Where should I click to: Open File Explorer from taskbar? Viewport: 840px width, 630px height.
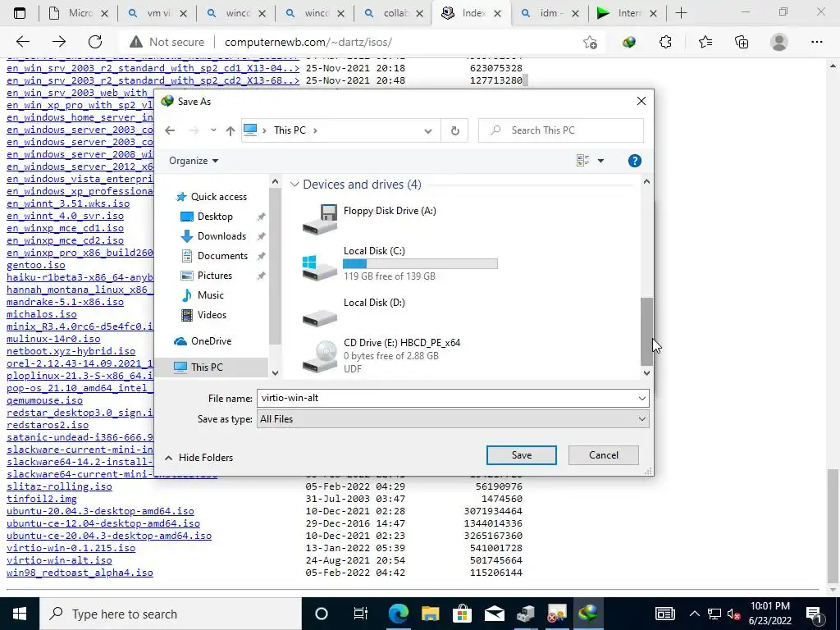pyautogui.click(x=430, y=614)
